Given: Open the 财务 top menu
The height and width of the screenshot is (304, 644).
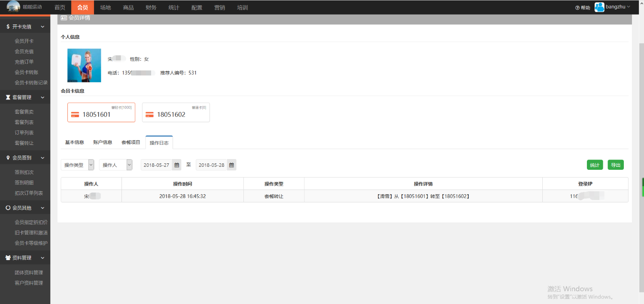Looking at the screenshot, I should coord(151,7).
